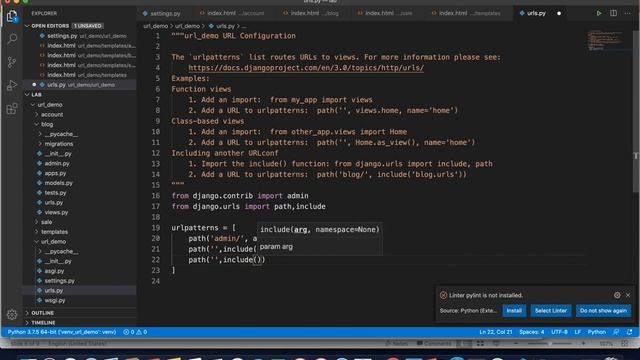
Task: Open the docs.djangoproject.com URL link
Action: point(306,68)
